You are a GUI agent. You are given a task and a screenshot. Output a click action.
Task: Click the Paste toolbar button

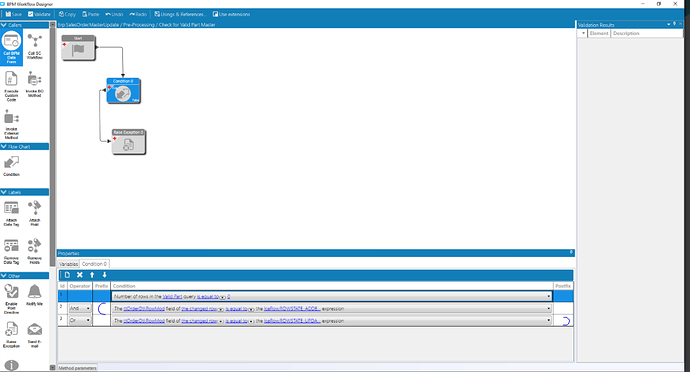(91, 14)
